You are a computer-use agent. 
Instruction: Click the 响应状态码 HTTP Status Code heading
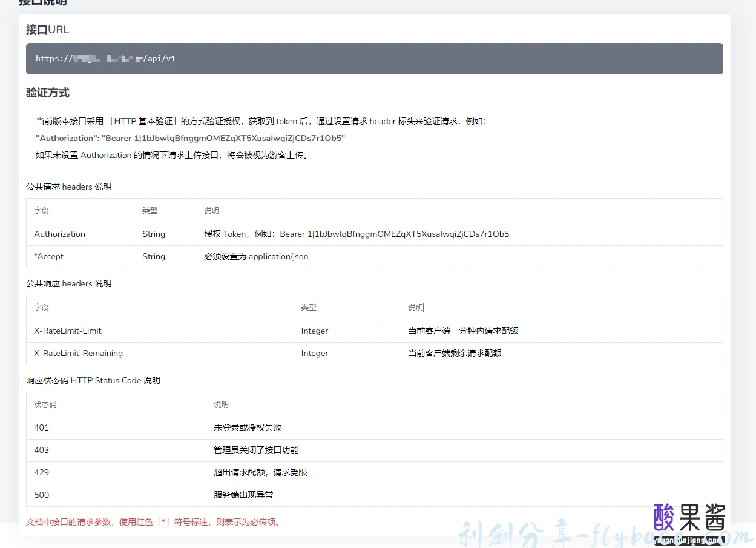[x=93, y=380]
